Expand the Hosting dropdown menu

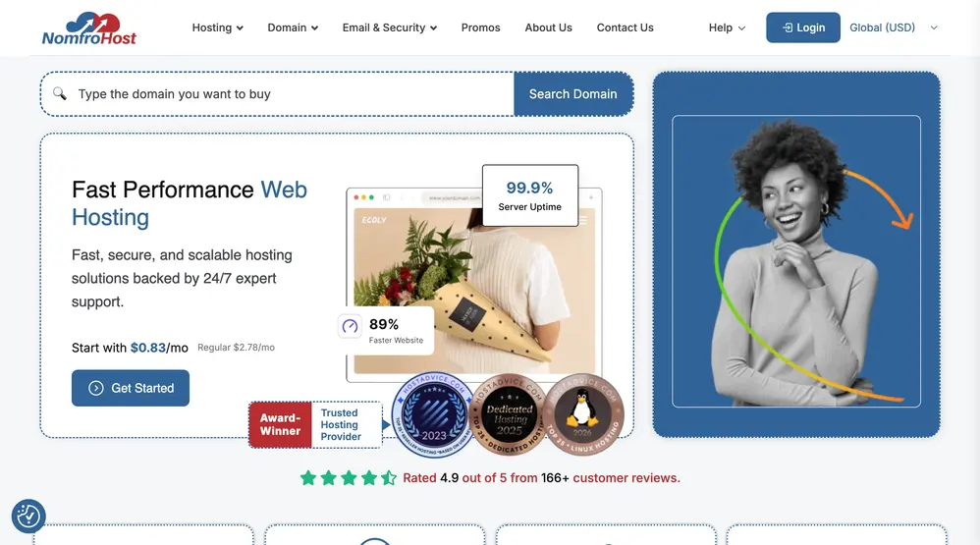coord(217,27)
